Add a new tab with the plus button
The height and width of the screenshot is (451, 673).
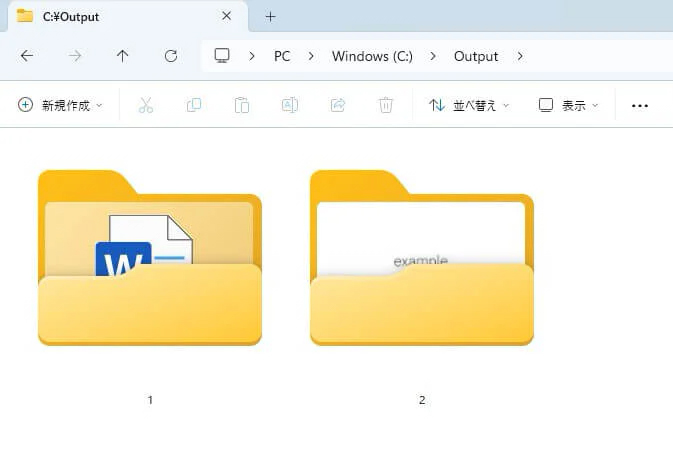coord(270,17)
